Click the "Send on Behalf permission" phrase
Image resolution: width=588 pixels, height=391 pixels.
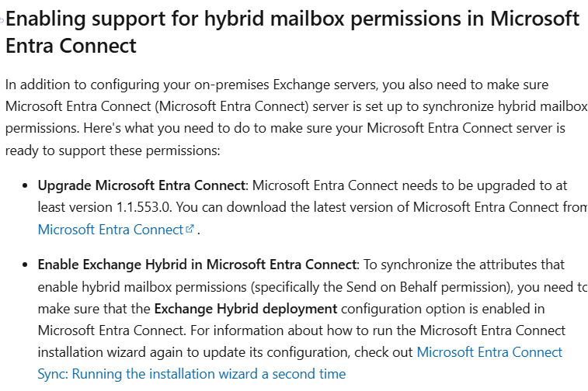coord(425,287)
